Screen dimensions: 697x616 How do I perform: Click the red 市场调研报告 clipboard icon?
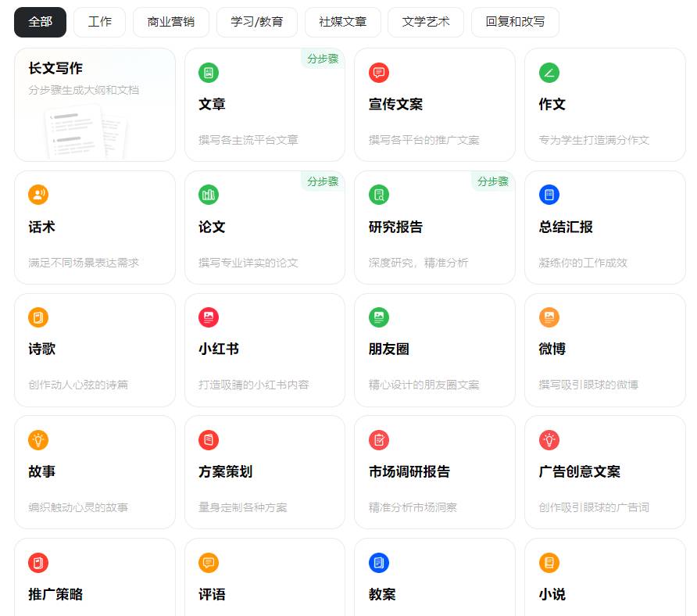pyautogui.click(x=379, y=440)
